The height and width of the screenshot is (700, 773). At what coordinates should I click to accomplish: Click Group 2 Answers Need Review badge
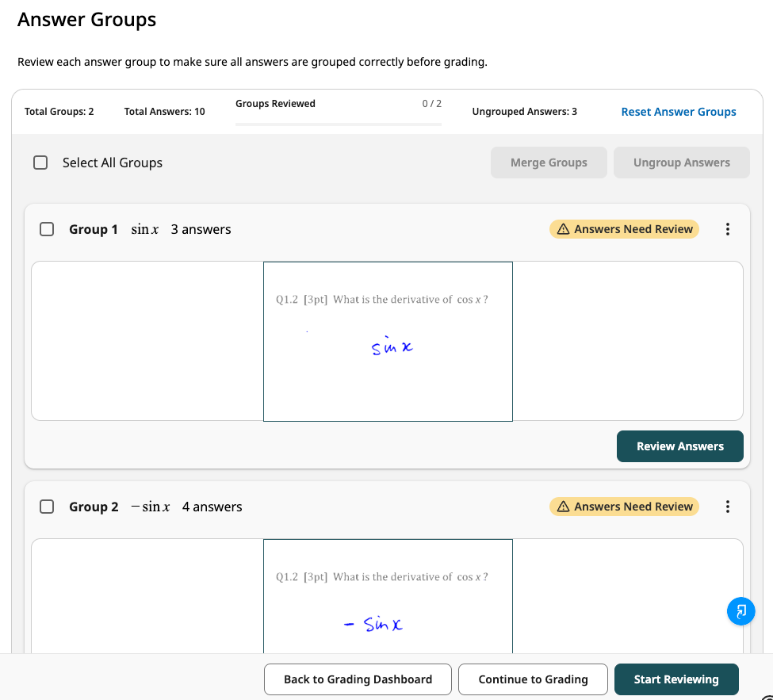tap(624, 507)
